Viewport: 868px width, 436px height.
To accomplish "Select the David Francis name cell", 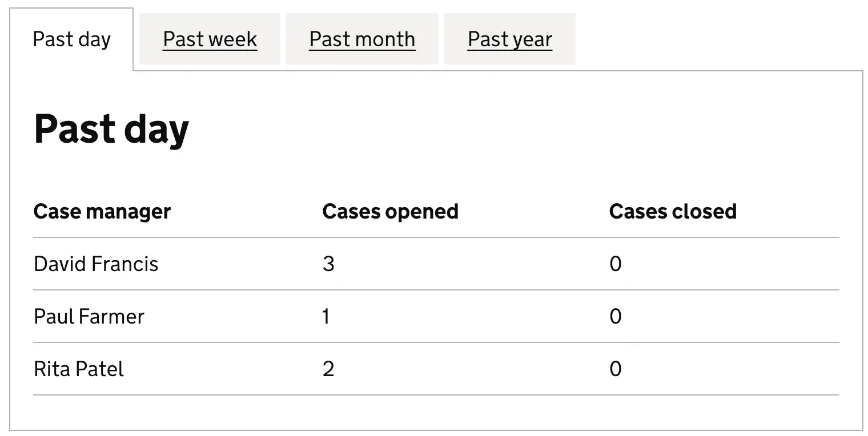I will (96, 264).
